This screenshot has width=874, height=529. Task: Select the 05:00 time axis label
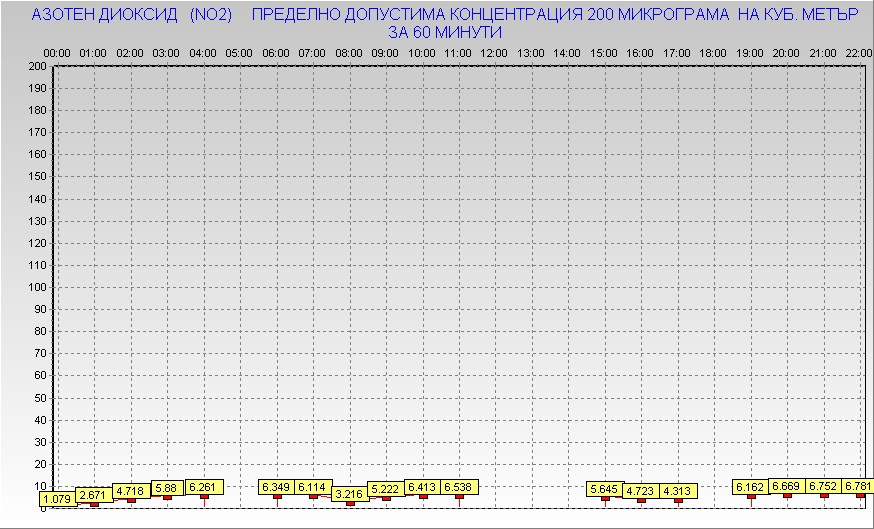pyautogui.click(x=239, y=52)
